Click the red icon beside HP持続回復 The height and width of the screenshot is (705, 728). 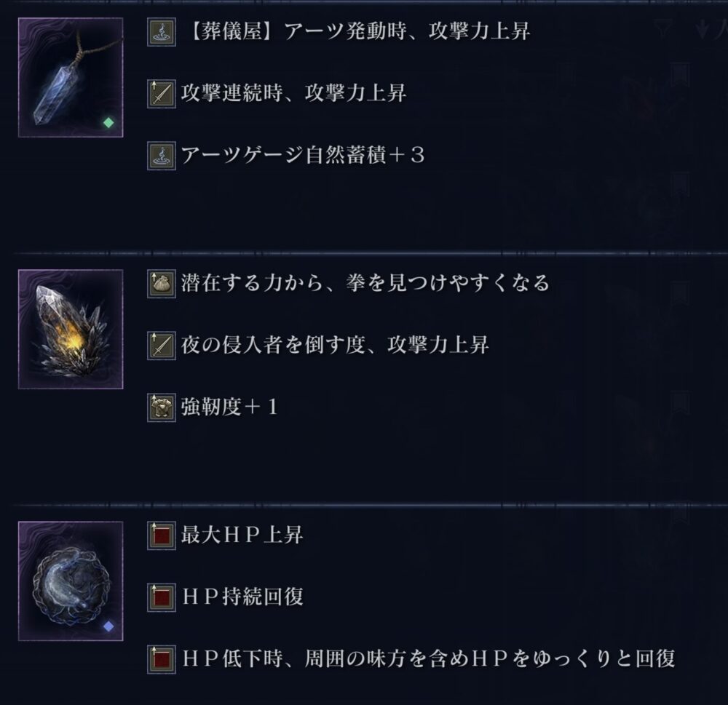click(162, 597)
